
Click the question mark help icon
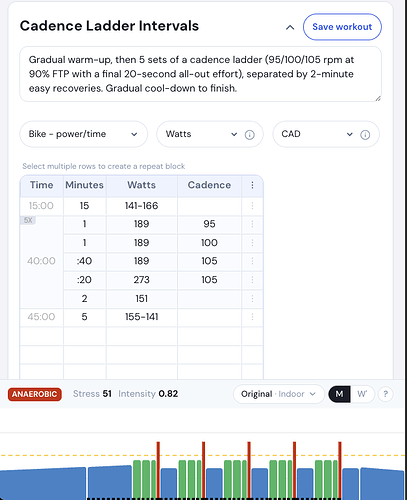click(386, 394)
